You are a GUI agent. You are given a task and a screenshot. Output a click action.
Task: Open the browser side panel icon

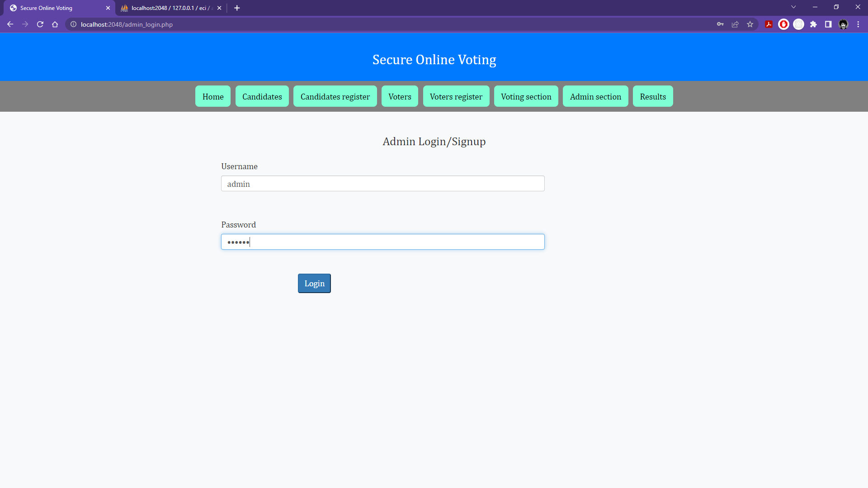[828, 24]
